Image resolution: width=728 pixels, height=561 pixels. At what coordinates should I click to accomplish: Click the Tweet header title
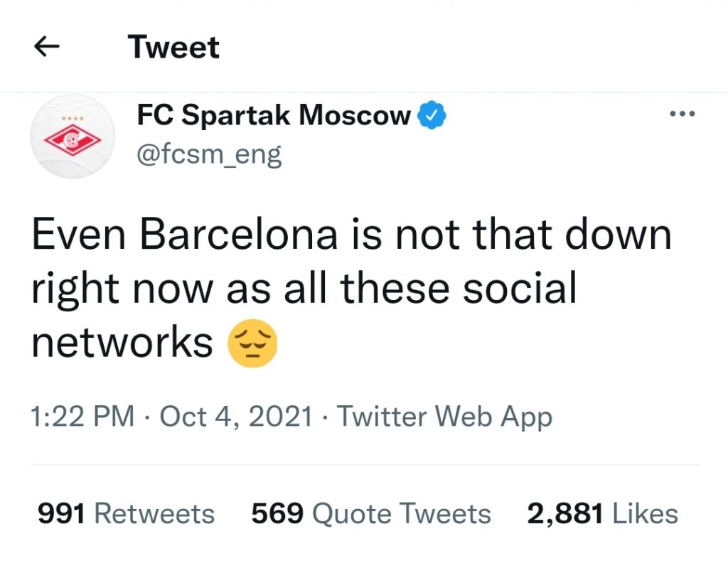pyautogui.click(x=173, y=48)
